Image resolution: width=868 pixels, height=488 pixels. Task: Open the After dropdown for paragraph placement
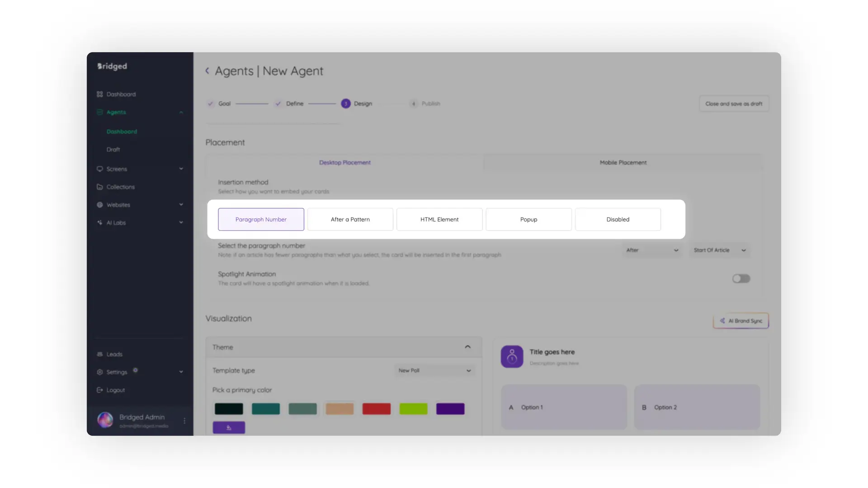(651, 250)
